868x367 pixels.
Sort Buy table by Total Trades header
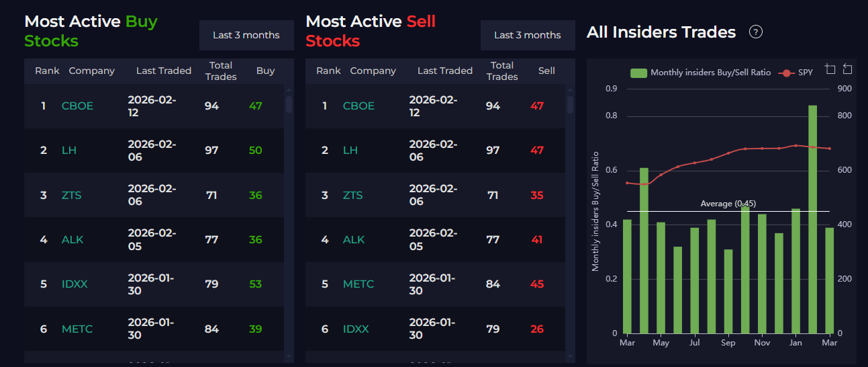pyautogui.click(x=221, y=71)
